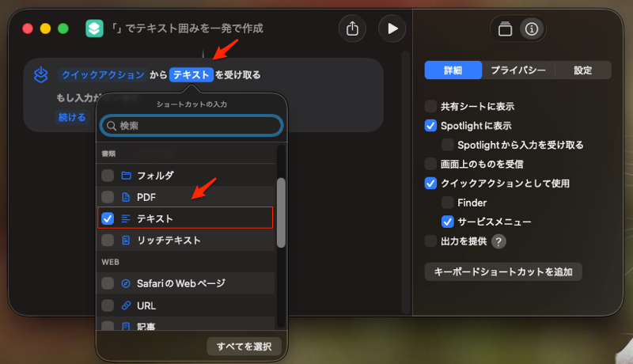
Task: Check the 記事 checkbox
Action: 108,326
